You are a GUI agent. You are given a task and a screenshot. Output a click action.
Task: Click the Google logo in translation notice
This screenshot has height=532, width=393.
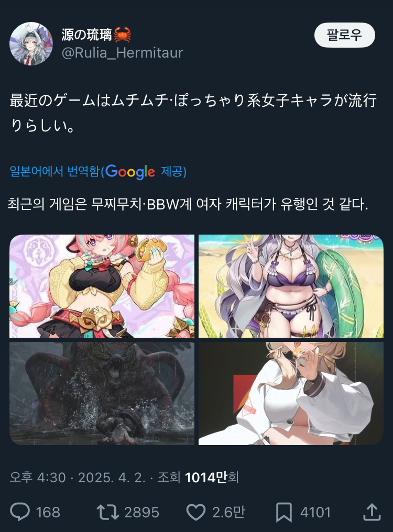pos(130,172)
